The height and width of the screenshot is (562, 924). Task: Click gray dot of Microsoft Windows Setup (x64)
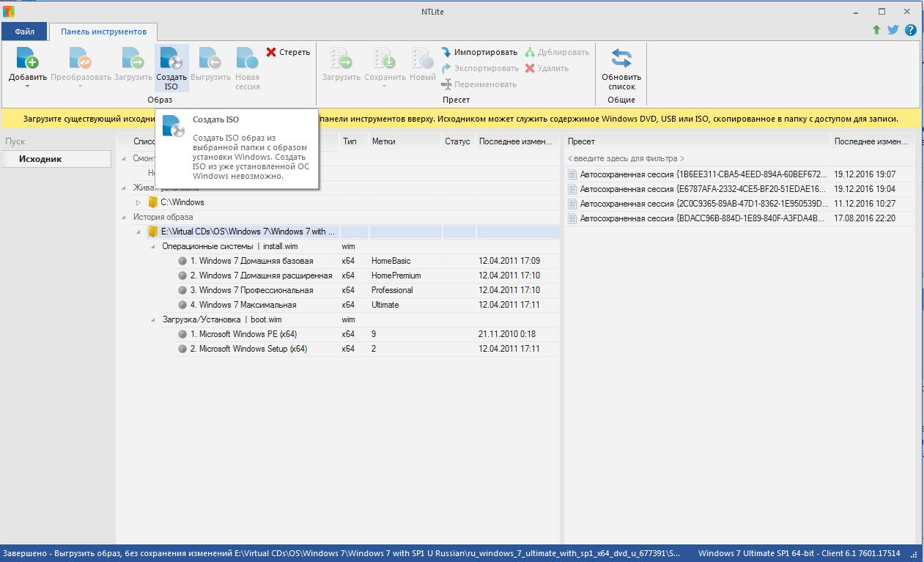pos(182,349)
